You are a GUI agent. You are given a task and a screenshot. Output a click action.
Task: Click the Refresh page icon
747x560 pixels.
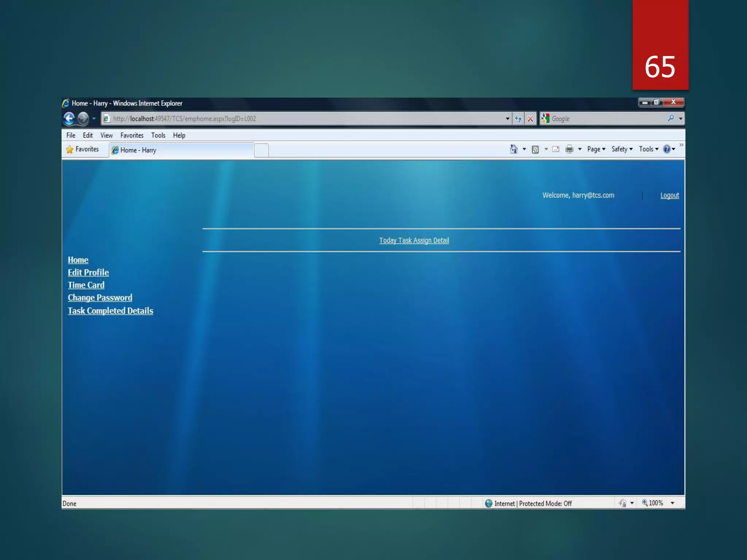pyautogui.click(x=518, y=118)
